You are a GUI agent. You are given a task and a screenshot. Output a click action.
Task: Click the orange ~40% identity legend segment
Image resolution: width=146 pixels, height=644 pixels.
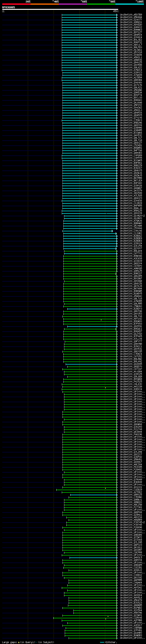[x=45, y=4]
